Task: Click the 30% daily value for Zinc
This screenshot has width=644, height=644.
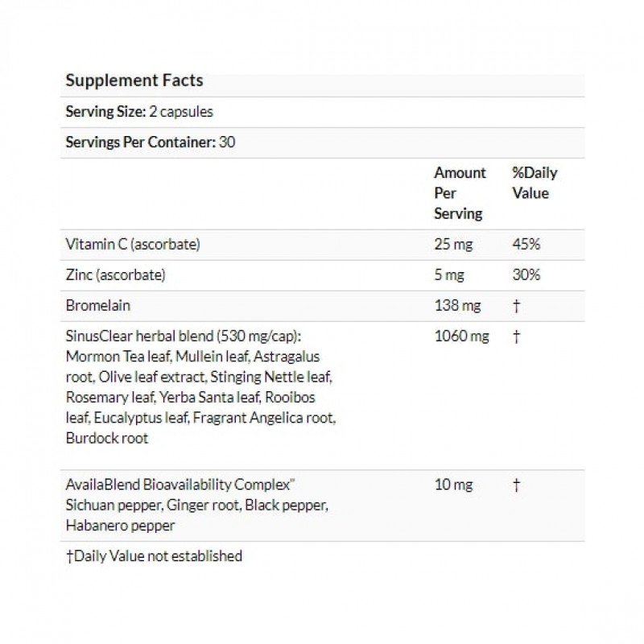Action: pos(526,275)
